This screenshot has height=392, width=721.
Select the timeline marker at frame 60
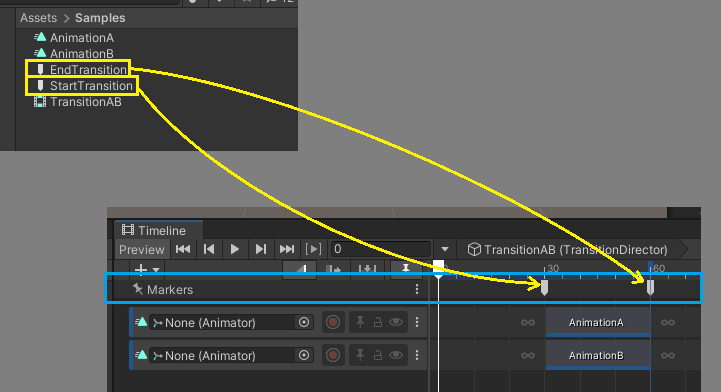pyautogui.click(x=650, y=288)
